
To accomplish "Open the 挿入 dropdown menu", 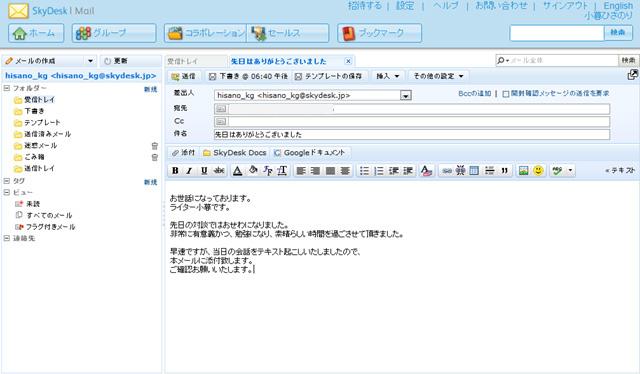I will pos(388,76).
